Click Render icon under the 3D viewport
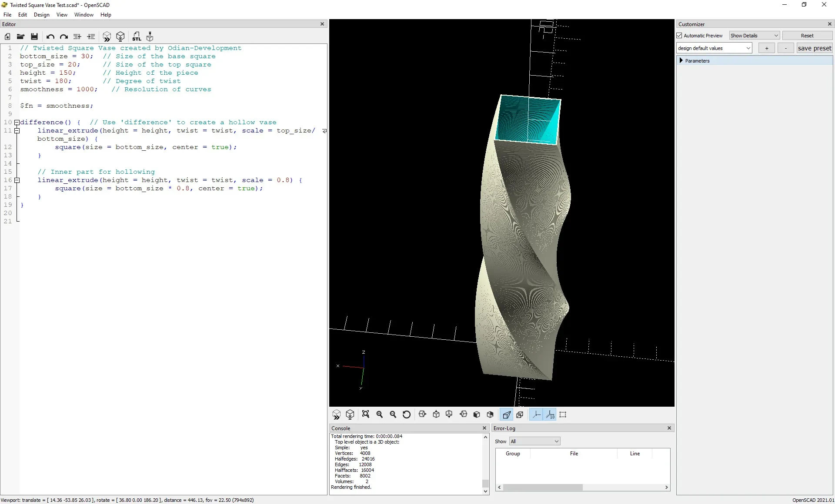Screen dimensions: 835x504 (350, 414)
